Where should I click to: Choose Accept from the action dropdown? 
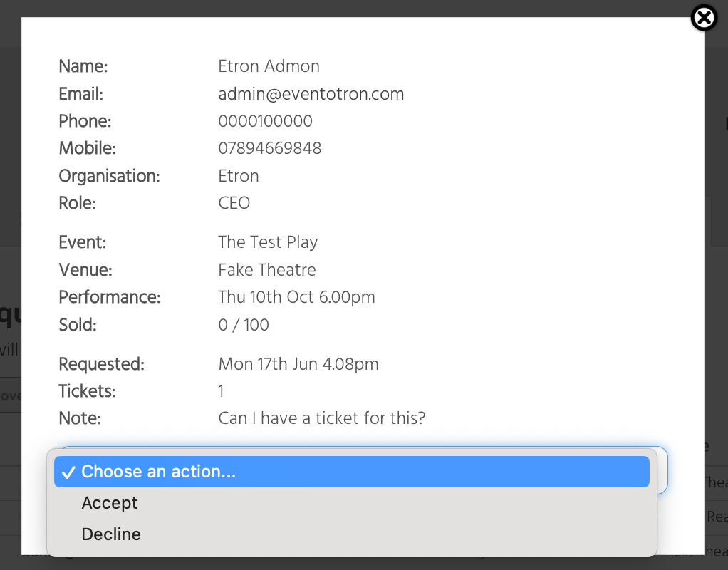pos(351,502)
